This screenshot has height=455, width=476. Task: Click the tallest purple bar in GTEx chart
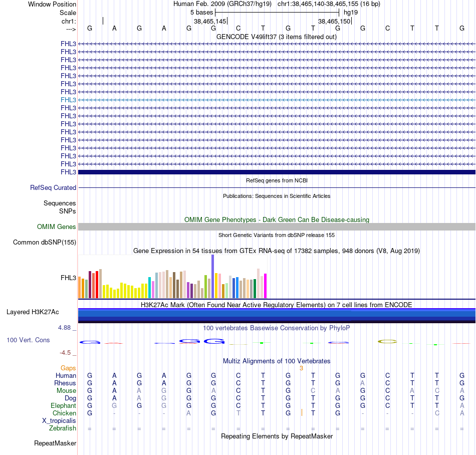[x=212, y=276]
